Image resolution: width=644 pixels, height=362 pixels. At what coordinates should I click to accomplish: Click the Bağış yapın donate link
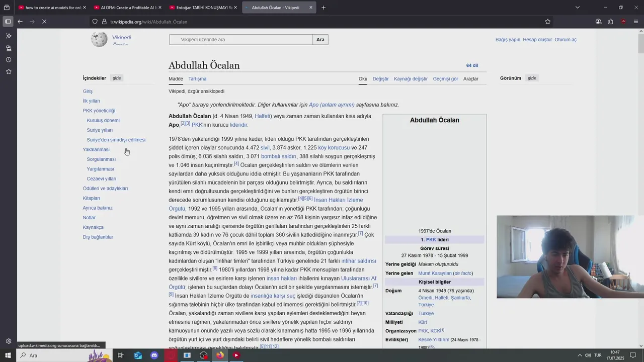coord(508,40)
